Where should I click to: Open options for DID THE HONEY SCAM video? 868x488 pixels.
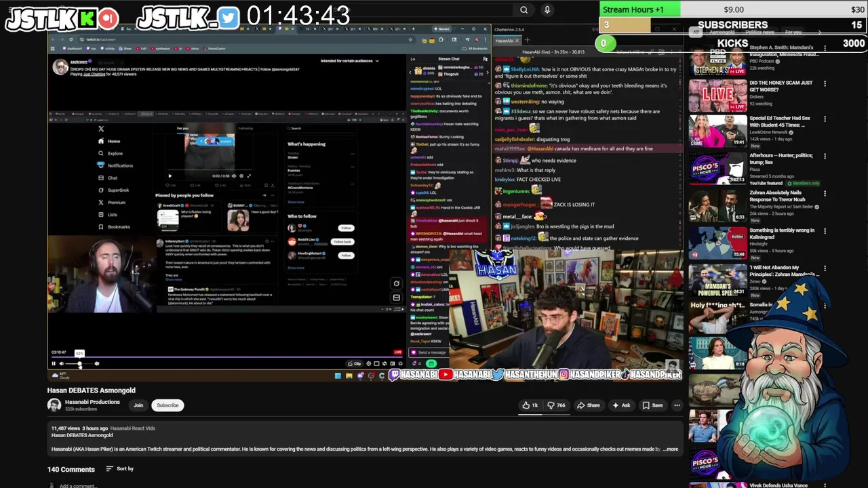pyautogui.click(x=825, y=83)
